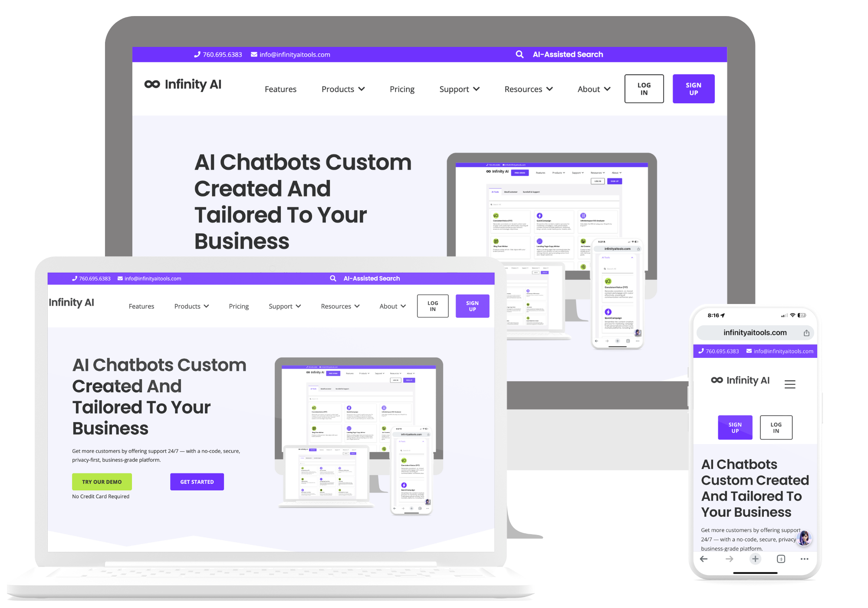Image resolution: width=868 pixels, height=608 pixels.
Task: Click the Infinity AI logo icon
Action: [x=148, y=88]
